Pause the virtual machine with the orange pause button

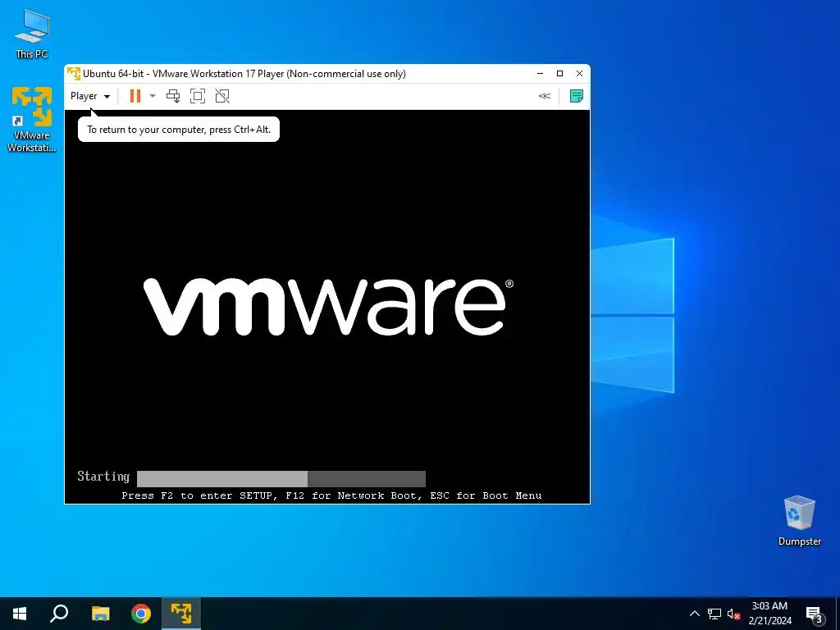pos(135,96)
